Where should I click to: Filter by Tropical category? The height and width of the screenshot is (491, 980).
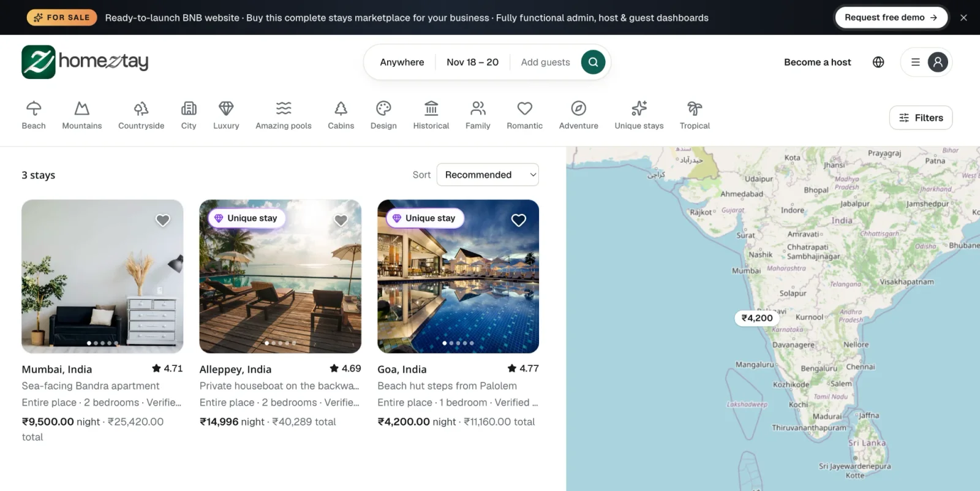tap(695, 115)
